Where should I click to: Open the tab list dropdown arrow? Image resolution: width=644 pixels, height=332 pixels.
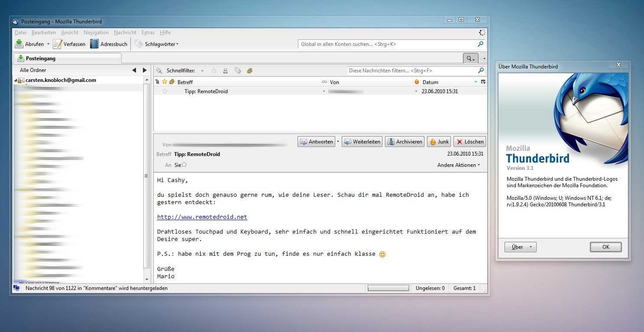coord(484,58)
